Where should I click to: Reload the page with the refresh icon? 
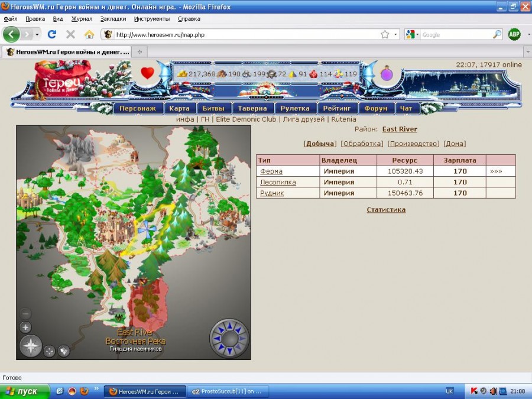52,34
